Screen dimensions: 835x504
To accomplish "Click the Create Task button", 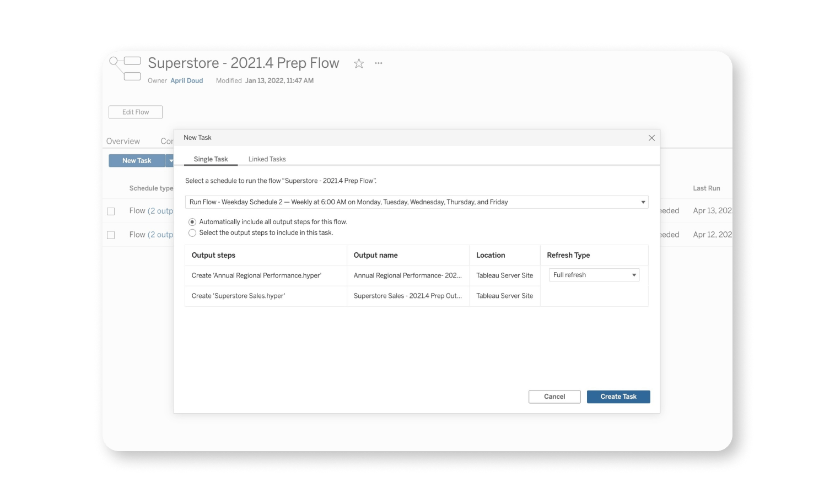I will click(618, 397).
